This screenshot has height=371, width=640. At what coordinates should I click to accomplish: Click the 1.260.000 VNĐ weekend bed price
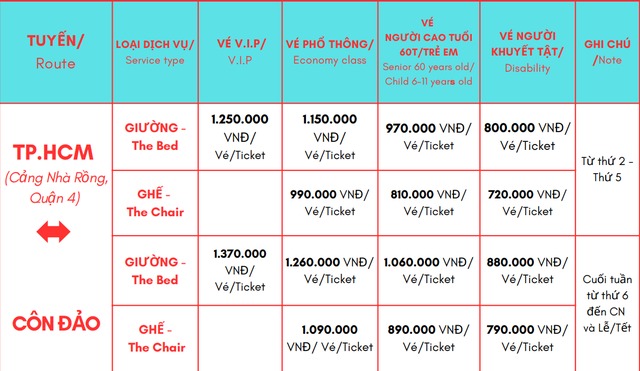click(330, 270)
